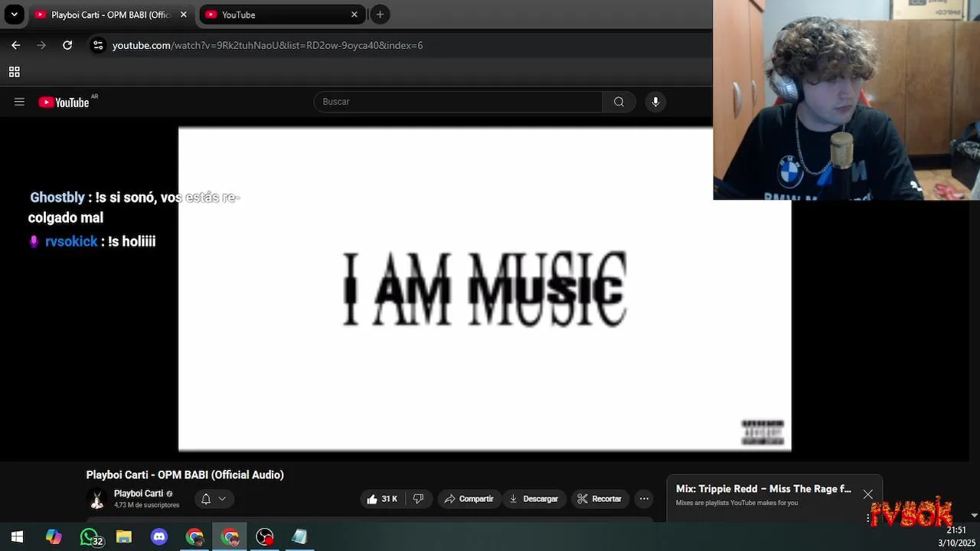Screen dimensions: 980x551
Task: Click the Buscar search field
Action: point(458,102)
